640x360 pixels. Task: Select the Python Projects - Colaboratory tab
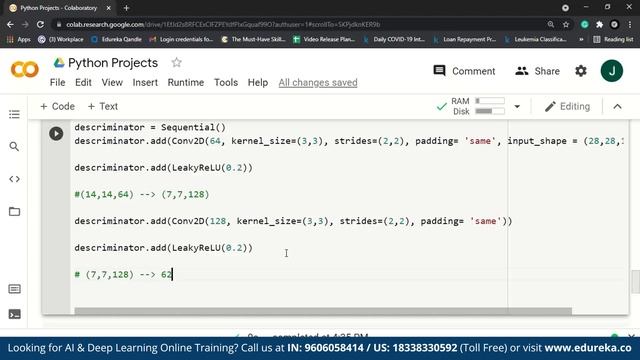pos(58,8)
